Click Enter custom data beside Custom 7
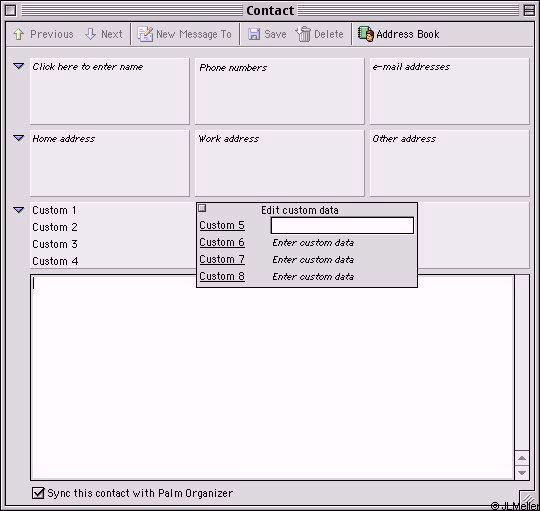540x511 pixels. coord(313,260)
